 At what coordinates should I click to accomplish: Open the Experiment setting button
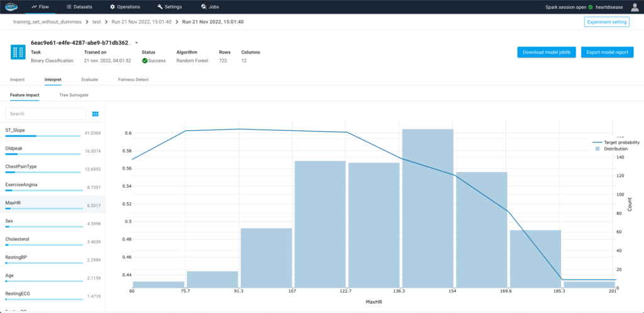click(x=607, y=22)
